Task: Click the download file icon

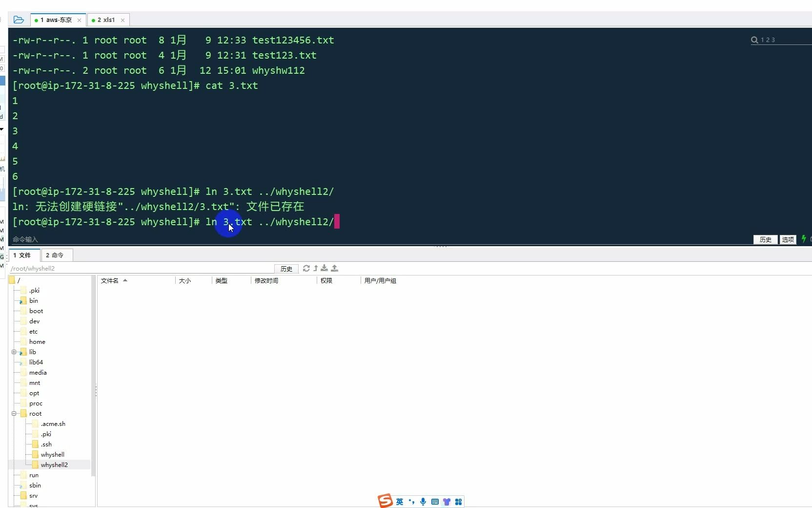Action: click(325, 268)
